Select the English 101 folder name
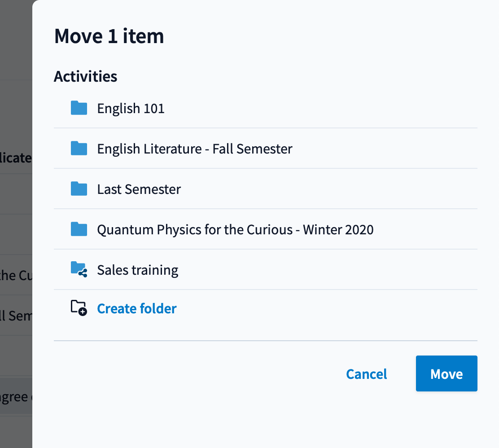 131,109
